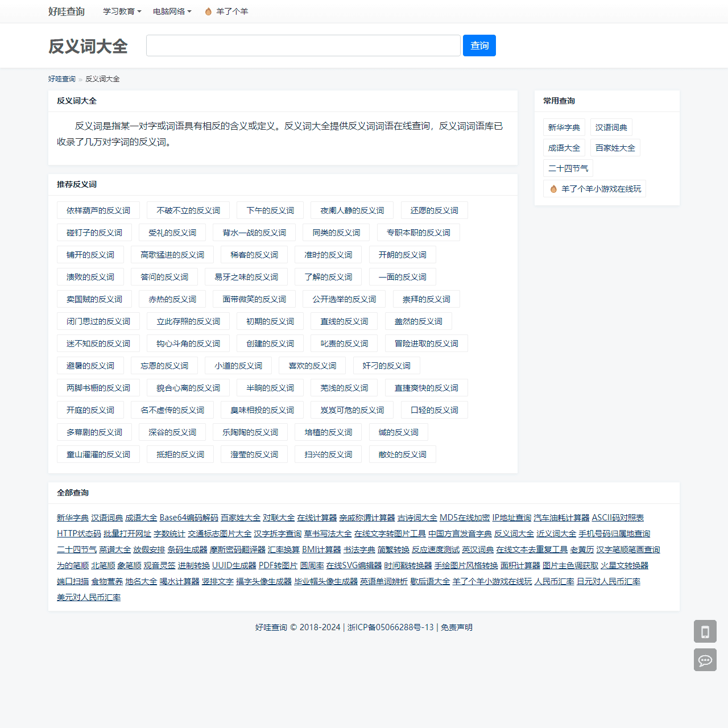Open 在线SVG编辑器 in 全部查询 list
728x728 pixels.
[x=354, y=565]
